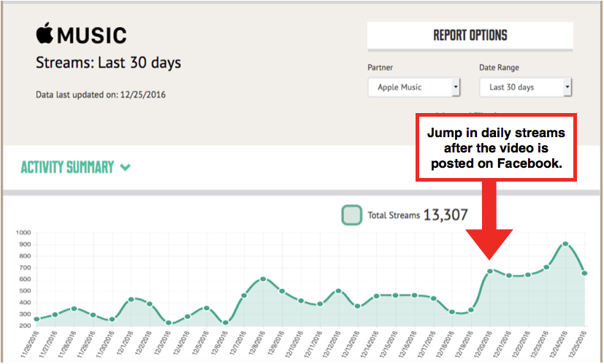Select the 12/19/2016 data point

[471, 310]
